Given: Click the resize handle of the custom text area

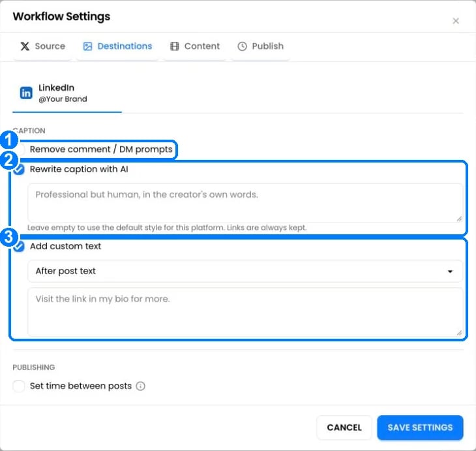Looking at the screenshot, I should pyautogui.click(x=459, y=333).
